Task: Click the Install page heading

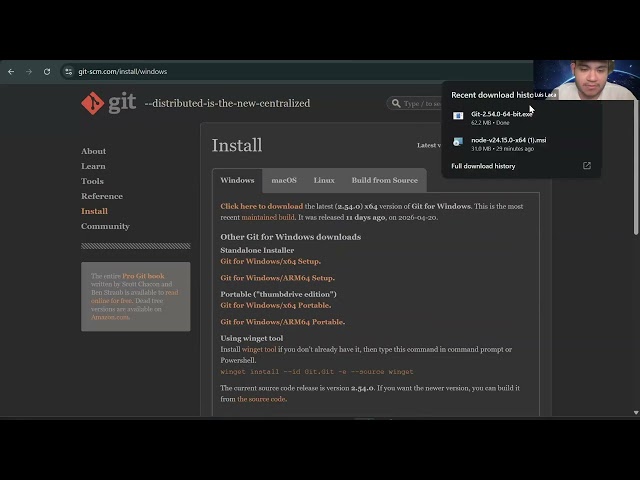Action: tap(237, 145)
